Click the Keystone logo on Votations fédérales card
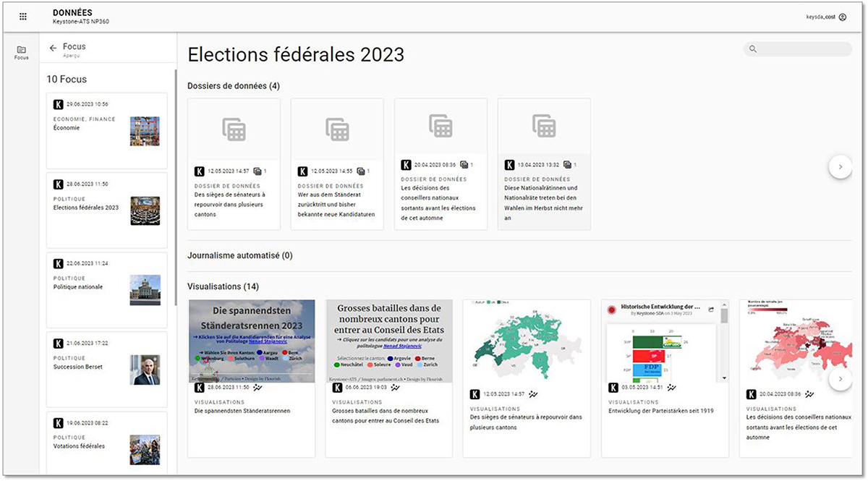This screenshot has width=868, height=481. [x=59, y=422]
